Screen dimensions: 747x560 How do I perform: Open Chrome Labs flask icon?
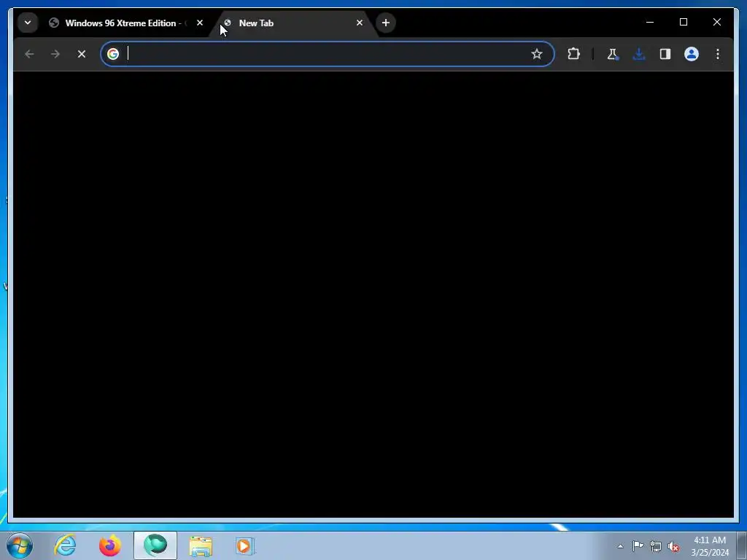coord(612,54)
